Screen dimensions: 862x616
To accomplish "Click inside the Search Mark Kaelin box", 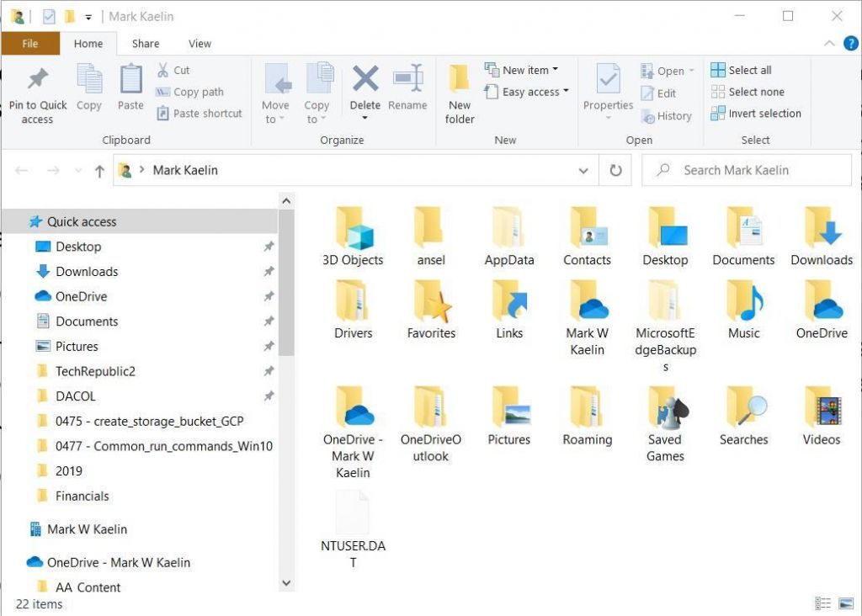I will [746, 169].
